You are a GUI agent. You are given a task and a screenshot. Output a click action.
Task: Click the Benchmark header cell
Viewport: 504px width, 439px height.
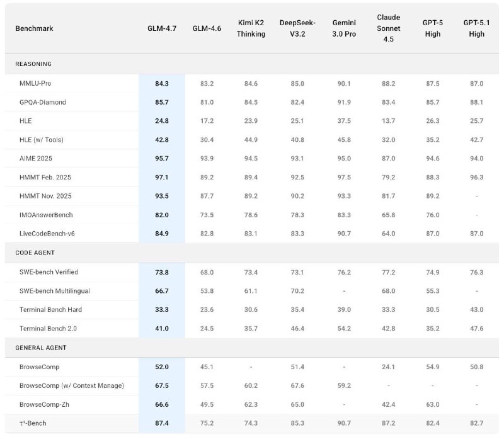[35, 28]
